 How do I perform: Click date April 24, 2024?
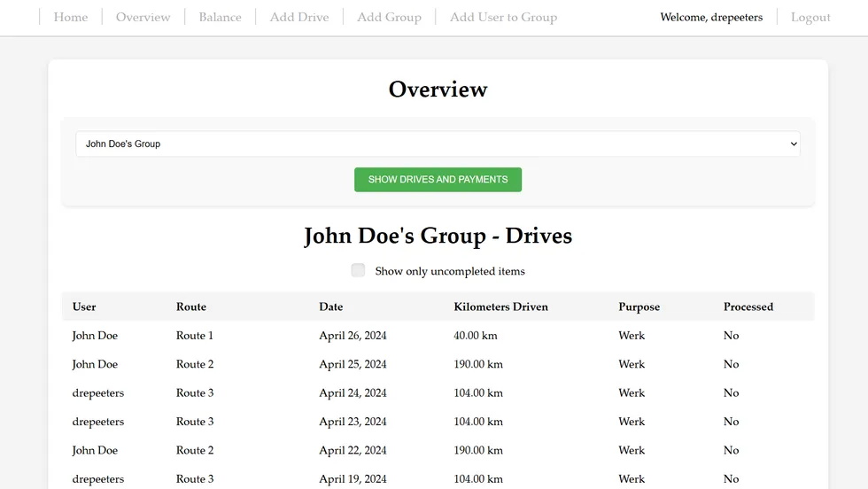coord(353,393)
